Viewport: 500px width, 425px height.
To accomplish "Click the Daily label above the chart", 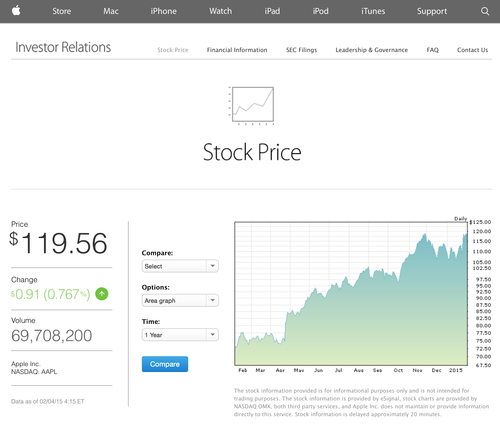I will pos(460,219).
